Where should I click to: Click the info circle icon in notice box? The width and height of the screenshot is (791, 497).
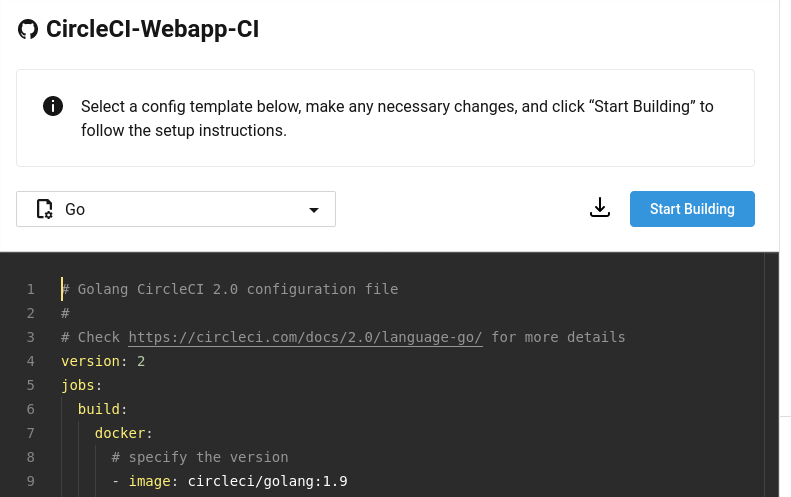pos(53,106)
